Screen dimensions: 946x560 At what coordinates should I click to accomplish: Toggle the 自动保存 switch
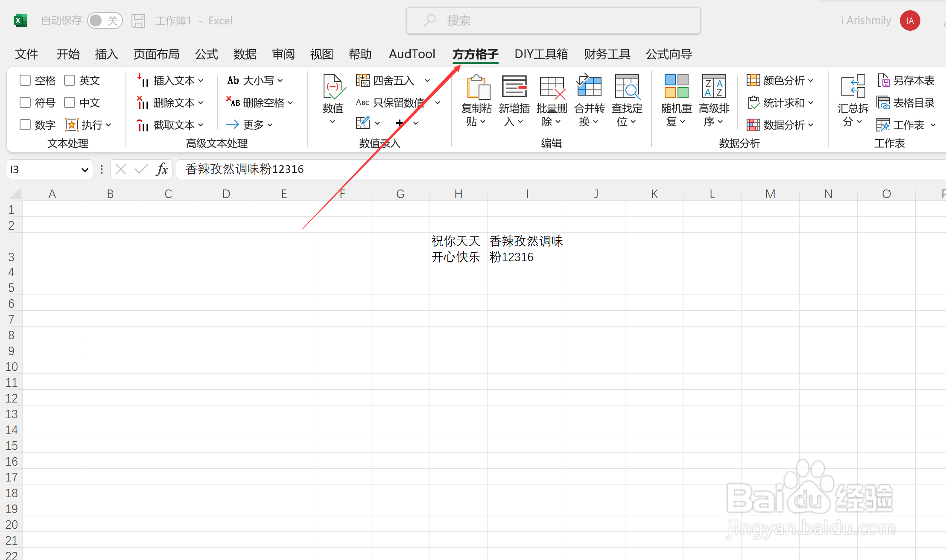pyautogui.click(x=105, y=20)
